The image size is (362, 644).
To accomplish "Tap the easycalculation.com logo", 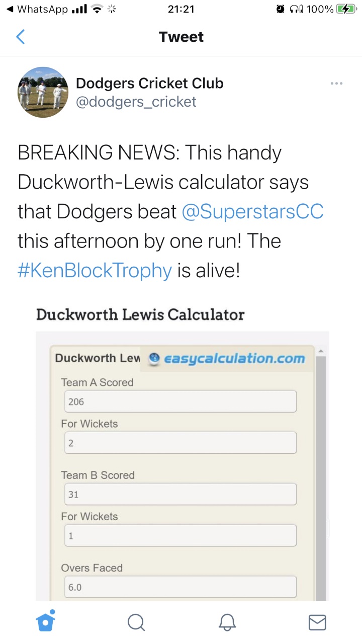I will 227,359.
